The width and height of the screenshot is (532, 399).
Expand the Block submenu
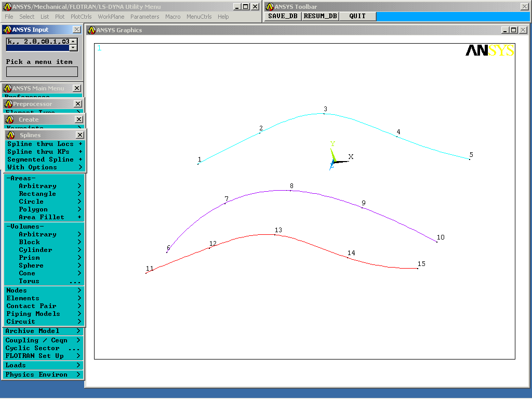44,242
